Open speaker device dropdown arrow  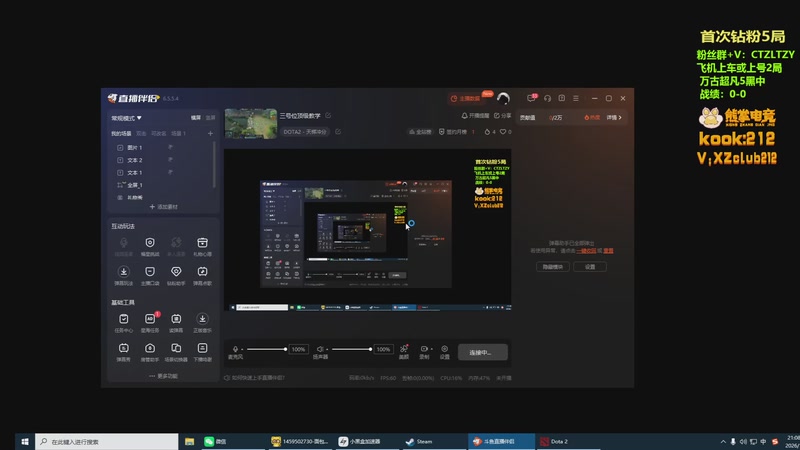[327, 349]
